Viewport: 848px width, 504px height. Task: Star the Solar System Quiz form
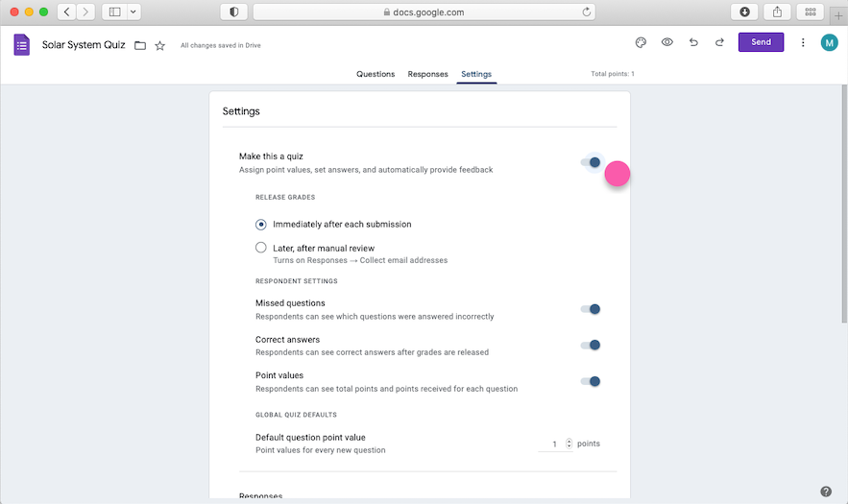pyautogui.click(x=160, y=45)
